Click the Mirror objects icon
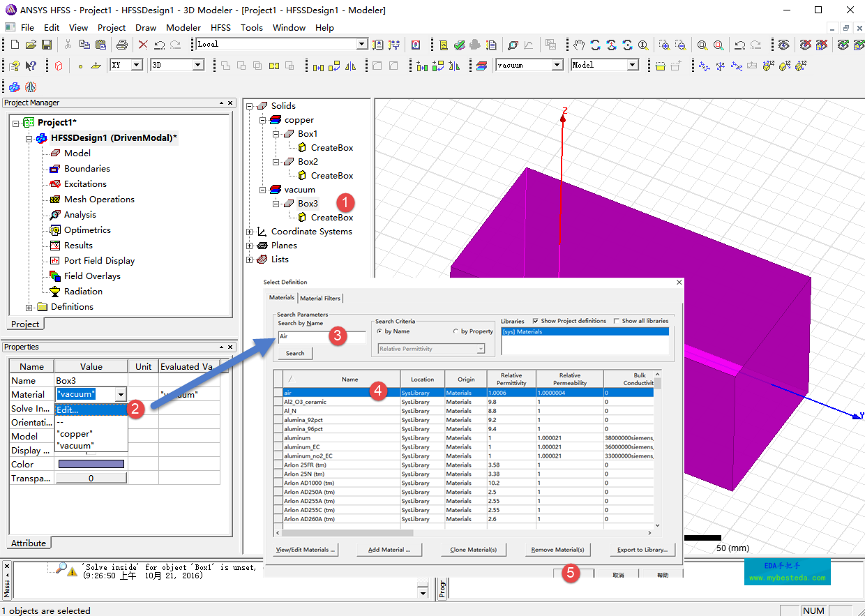865x616 pixels. pyautogui.click(x=351, y=66)
